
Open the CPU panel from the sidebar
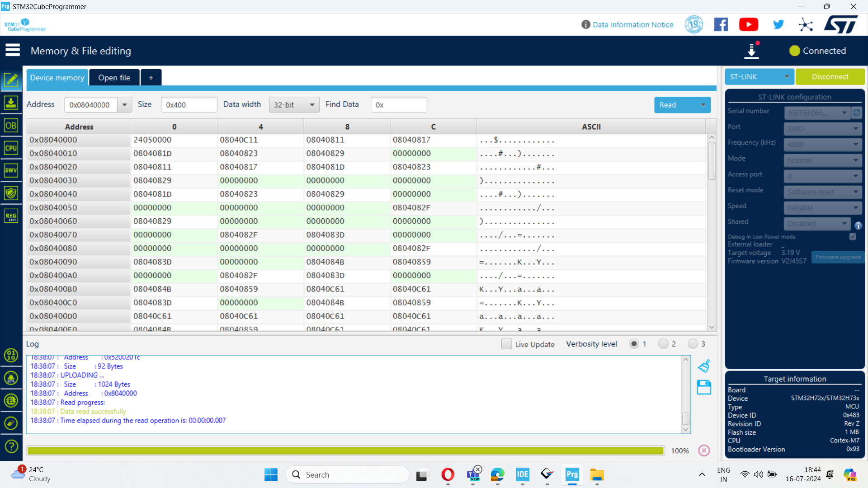pyautogui.click(x=11, y=148)
